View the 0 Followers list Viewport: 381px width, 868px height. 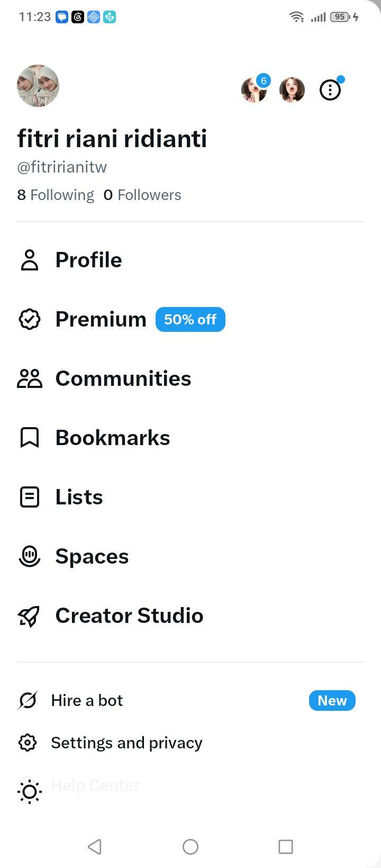pyautogui.click(x=142, y=195)
